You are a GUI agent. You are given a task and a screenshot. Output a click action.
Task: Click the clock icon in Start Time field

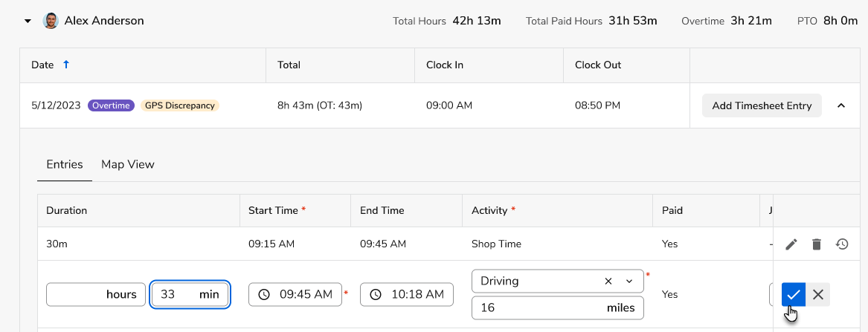[264, 295]
